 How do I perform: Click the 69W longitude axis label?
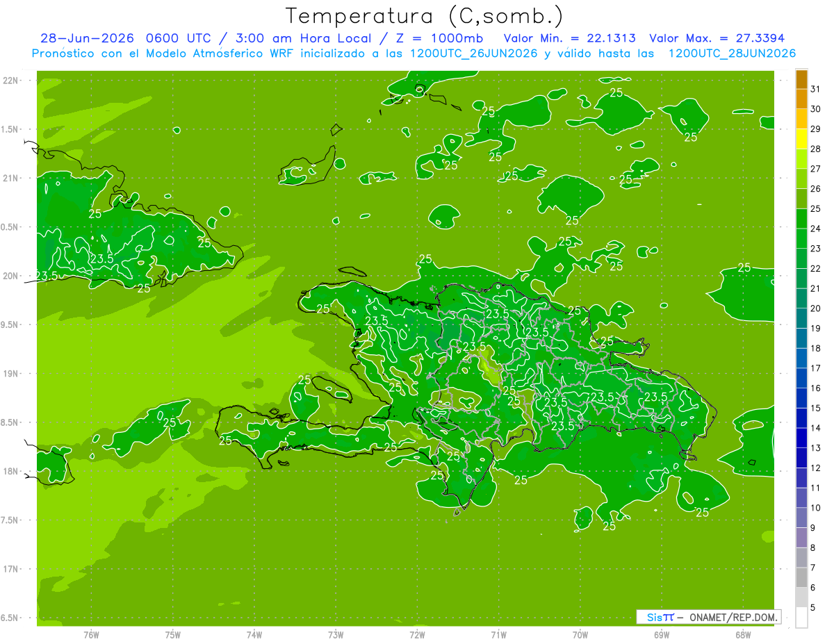[662, 635]
